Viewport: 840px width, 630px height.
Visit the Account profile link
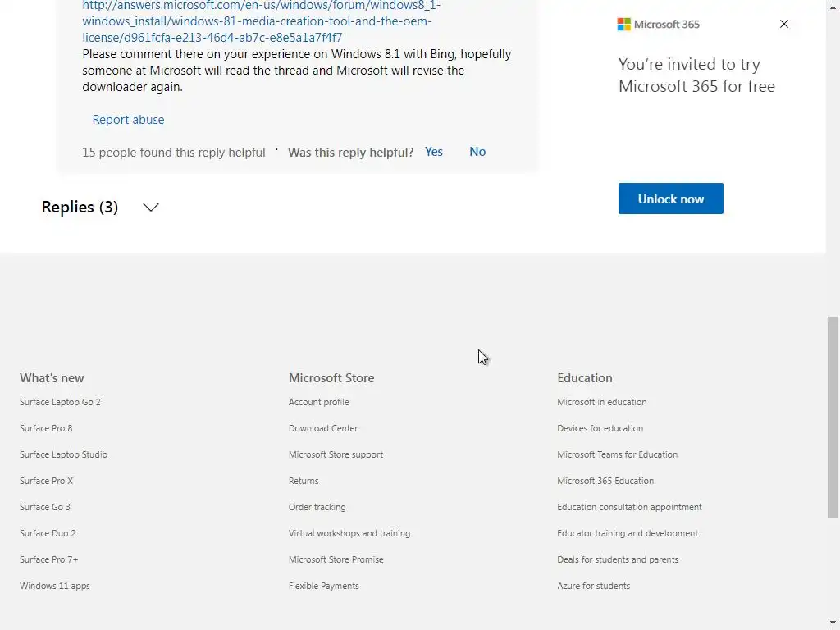pos(318,402)
